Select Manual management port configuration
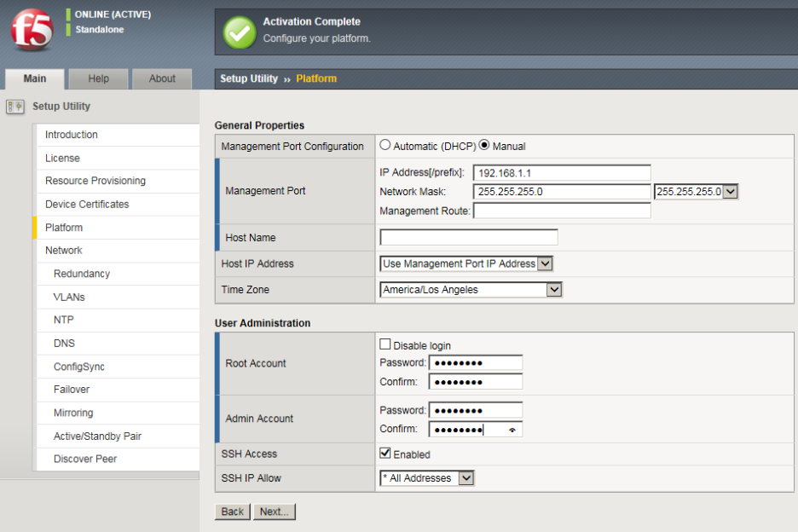798x532 pixels. pyautogui.click(x=484, y=146)
